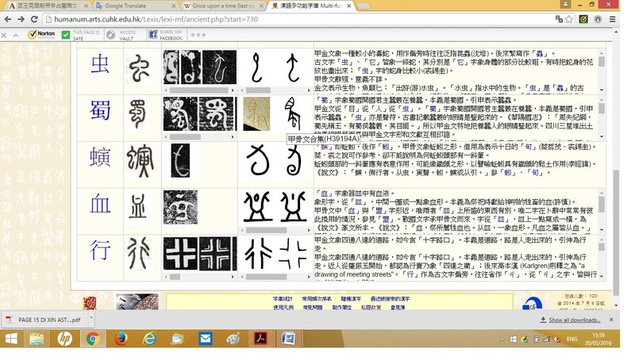Launch Internet Explorer from the taskbar
The image size is (635, 364).
(x=148, y=339)
